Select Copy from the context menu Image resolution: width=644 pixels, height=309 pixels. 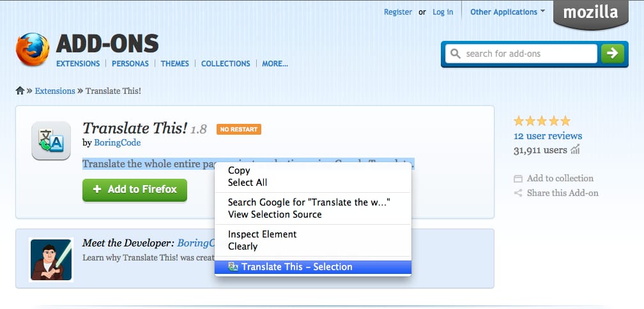point(239,170)
